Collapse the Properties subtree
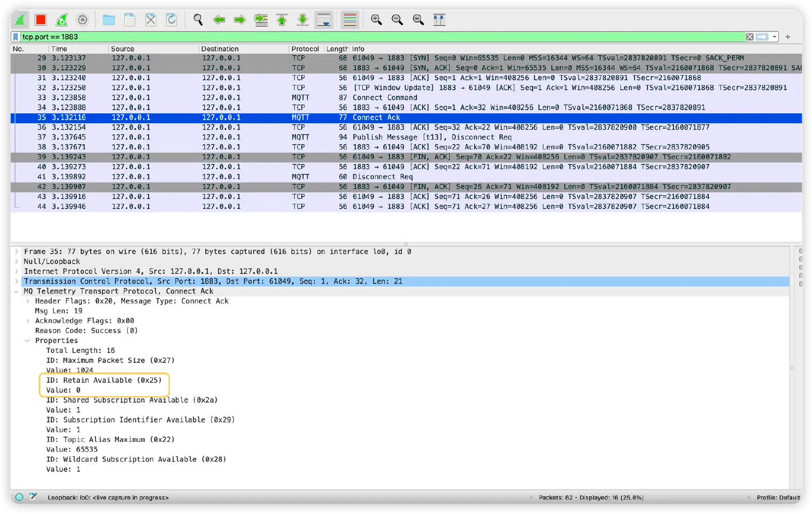 28,341
